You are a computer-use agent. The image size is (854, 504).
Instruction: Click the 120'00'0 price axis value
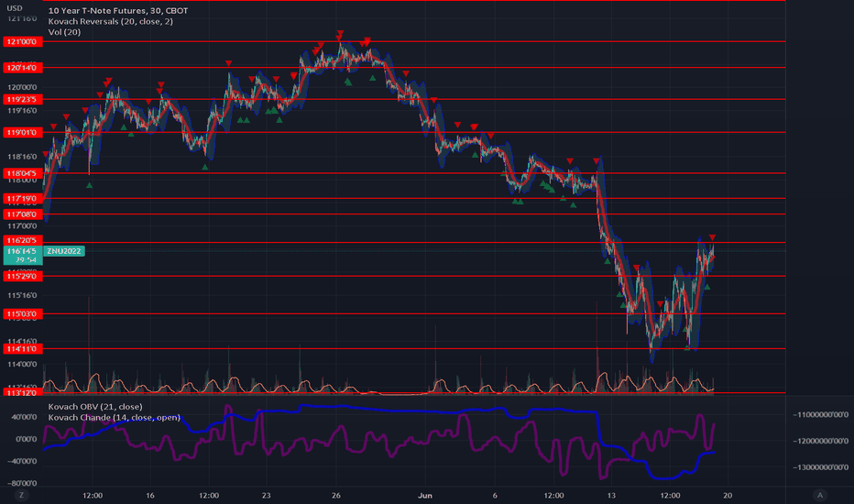pos(22,87)
